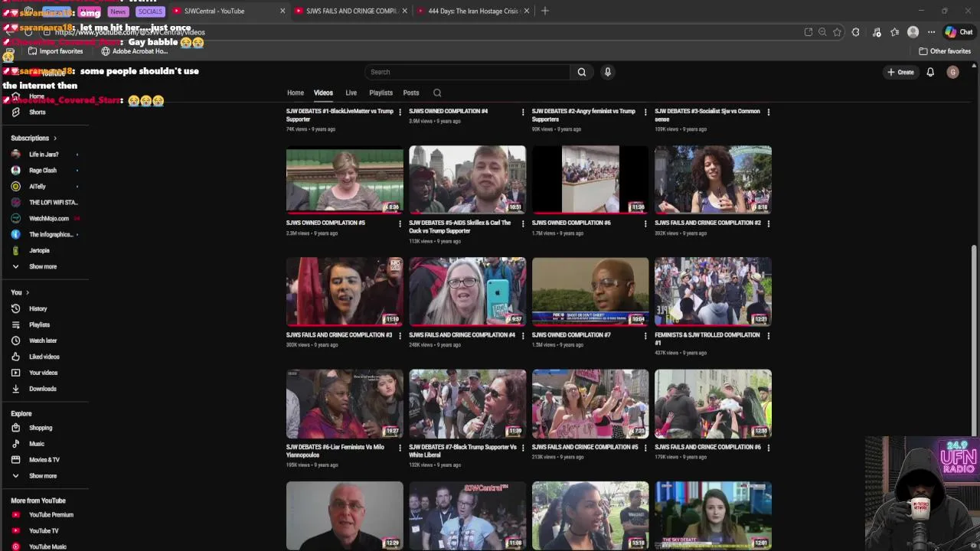Open WatchMojo.com subscription
The image size is (980, 551).
point(49,219)
